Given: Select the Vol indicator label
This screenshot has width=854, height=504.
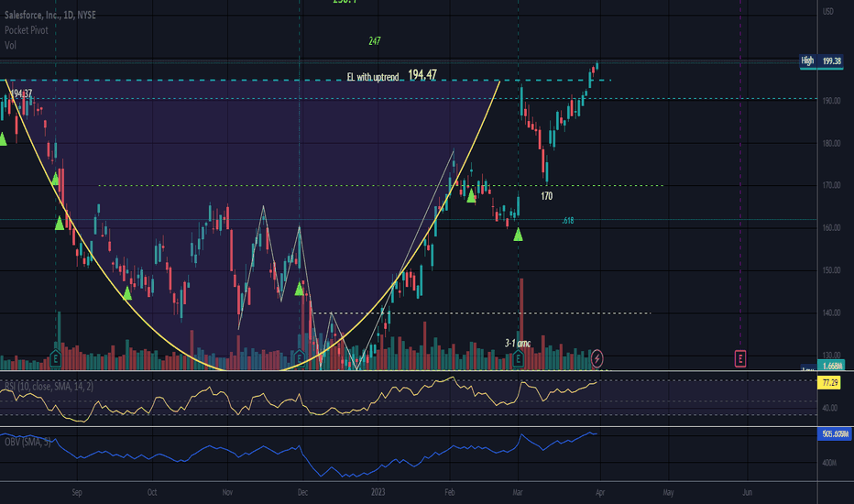Looking at the screenshot, I should (10, 45).
